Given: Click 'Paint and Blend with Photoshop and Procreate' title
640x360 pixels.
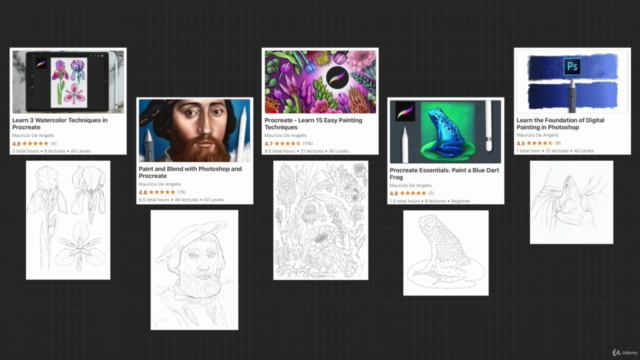Looking at the screenshot, I should tap(190, 172).
